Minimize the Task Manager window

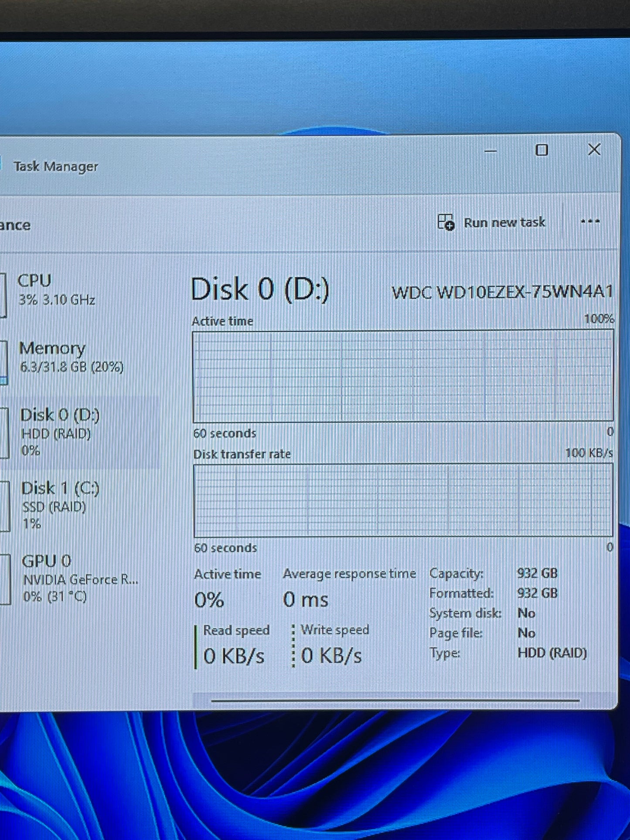coord(490,151)
